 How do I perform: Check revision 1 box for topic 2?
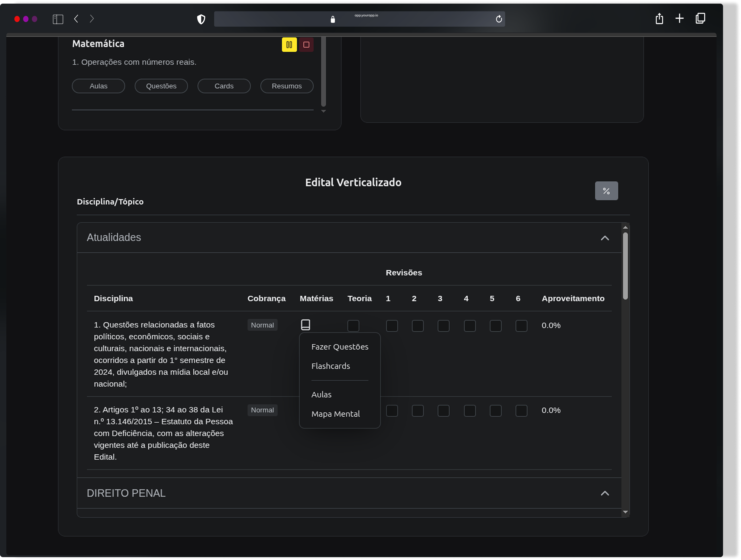pyautogui.click(x=392, y=410)
